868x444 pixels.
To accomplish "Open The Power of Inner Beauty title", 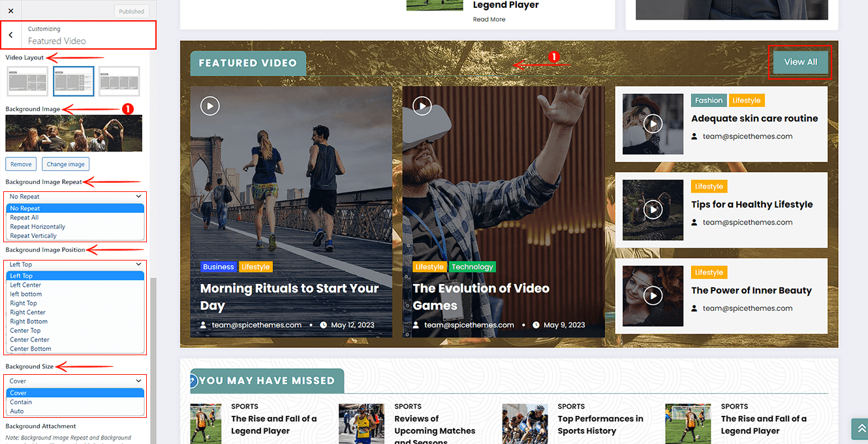I will pos(751,291).
